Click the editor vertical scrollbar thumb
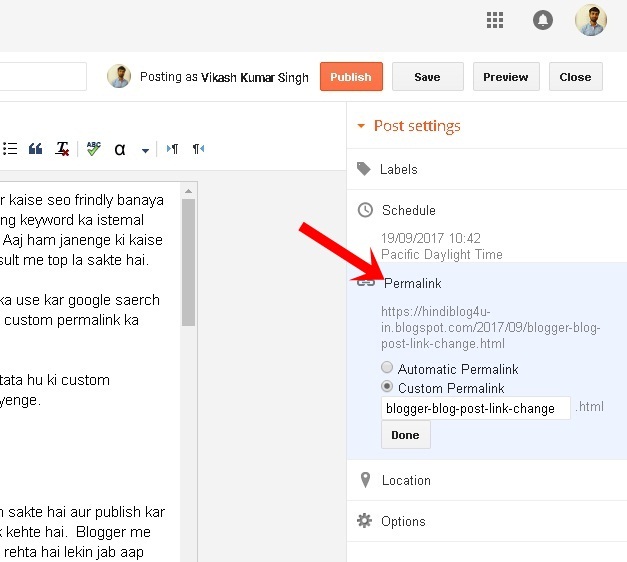The width and height of the screenshot is (627, 562). [188, 262]
